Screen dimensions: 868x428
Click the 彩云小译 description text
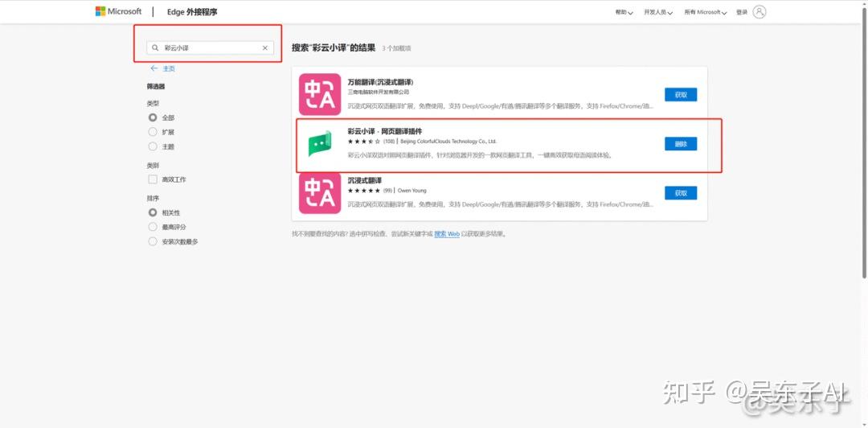click(481, 155)
